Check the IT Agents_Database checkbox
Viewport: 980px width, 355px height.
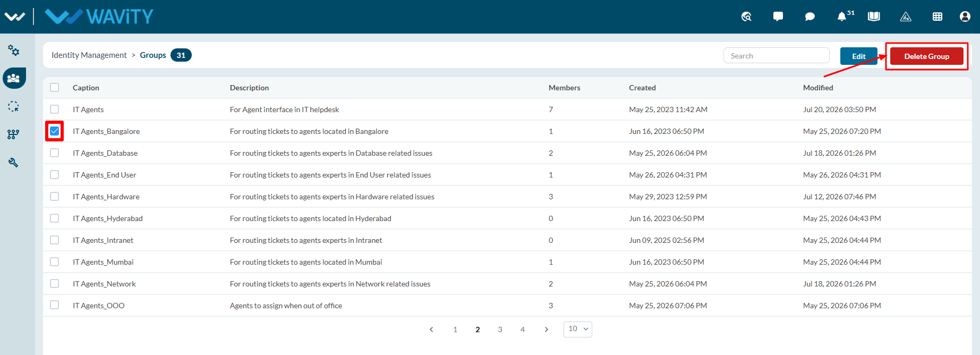click(55, 153)
